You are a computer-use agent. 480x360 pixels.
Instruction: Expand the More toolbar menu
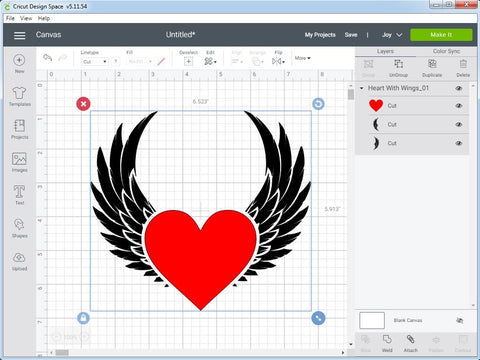click(302, 58)
